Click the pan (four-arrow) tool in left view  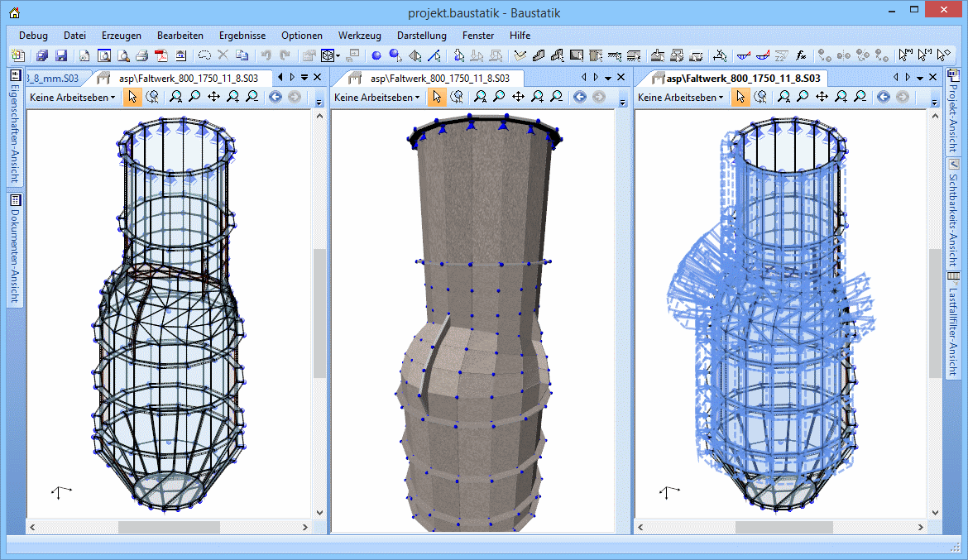[x=213, y=97]
